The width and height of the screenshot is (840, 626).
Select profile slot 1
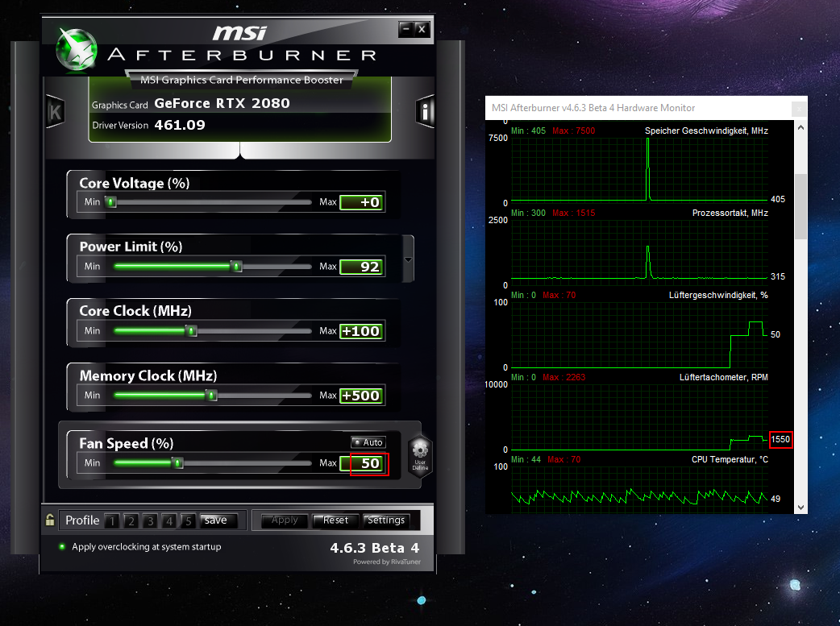pos(112,521)
